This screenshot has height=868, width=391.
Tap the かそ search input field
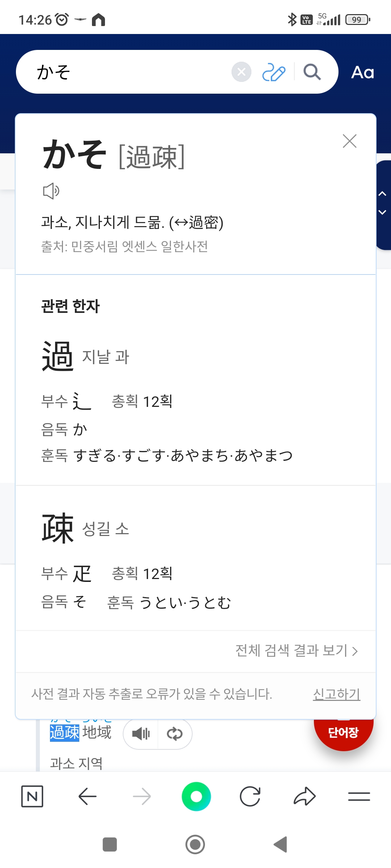click(130, 72)
